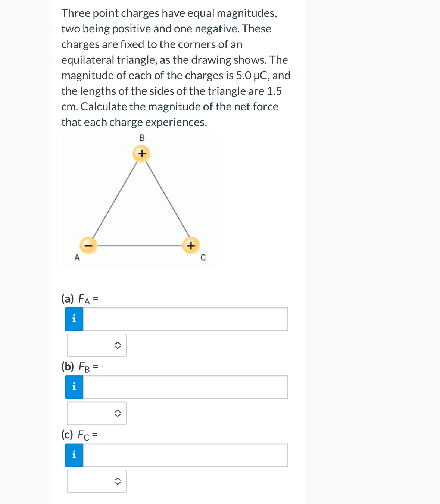Viewport: 440px width, 504px height.
Task: Click the info icon beside the FB answer box
Action: click(x=74, y=387)
